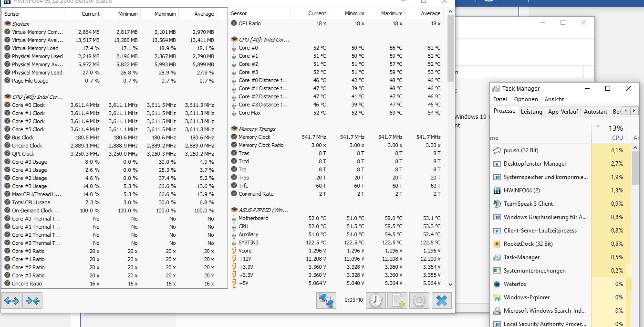Switch to the Leistung tab
The width and height of the screenshot is (644, 327).
pyautogui.click(x=531, y=112)
